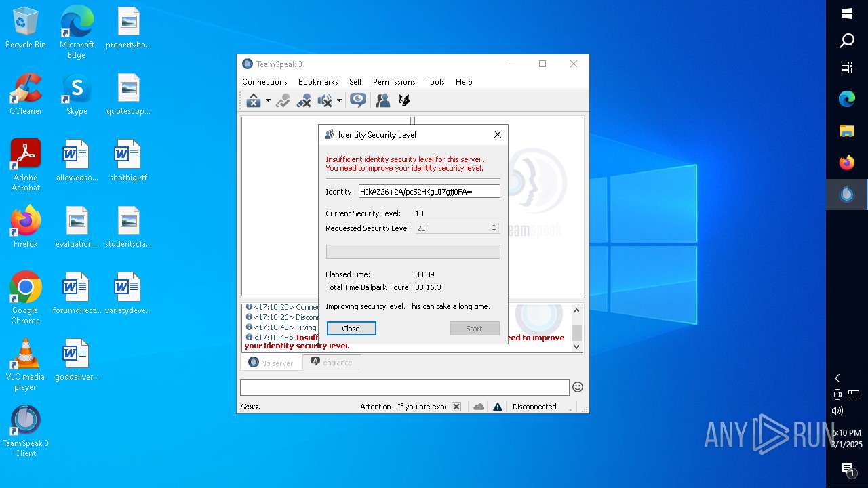
Task: Increase Requested Security Level via up stepper
Action: coord(494,226)
